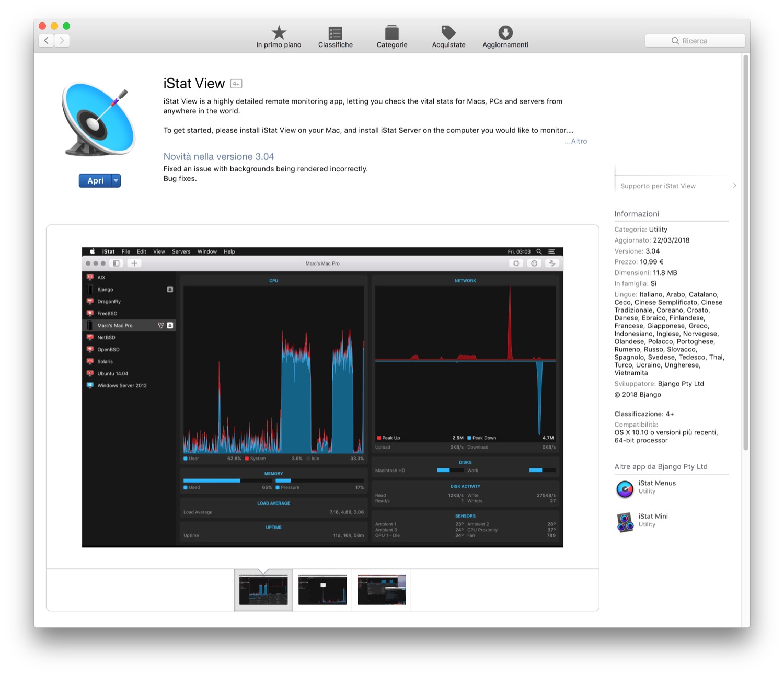
Task: Expand the description with the ...Altro link
Action: [576, 141]
